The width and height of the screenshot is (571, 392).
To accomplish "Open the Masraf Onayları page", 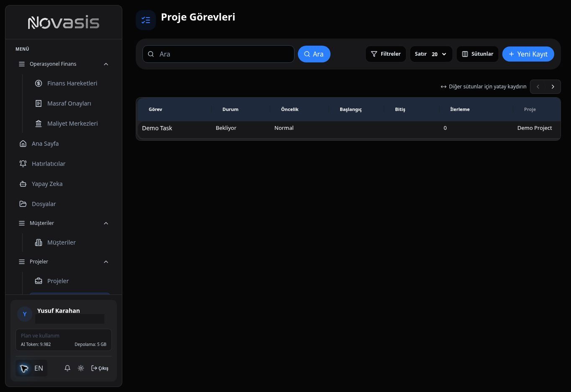I will [x=70, y=103].
